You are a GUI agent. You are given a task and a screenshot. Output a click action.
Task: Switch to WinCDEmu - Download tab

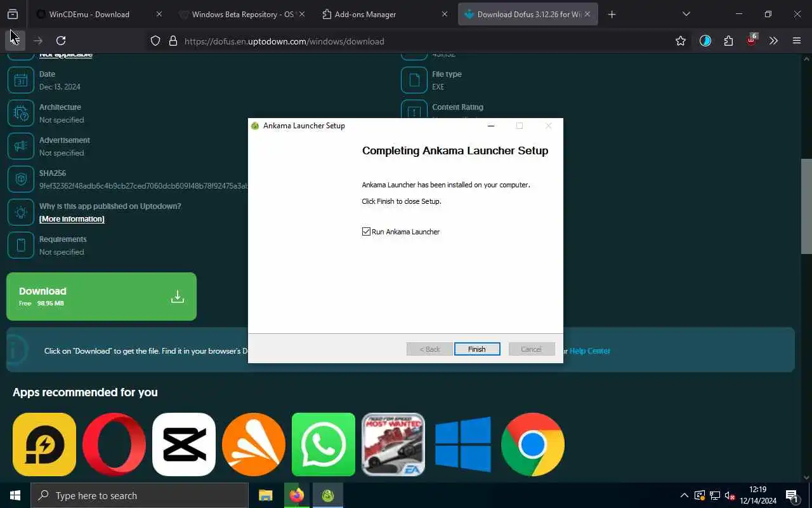[89, 14]
